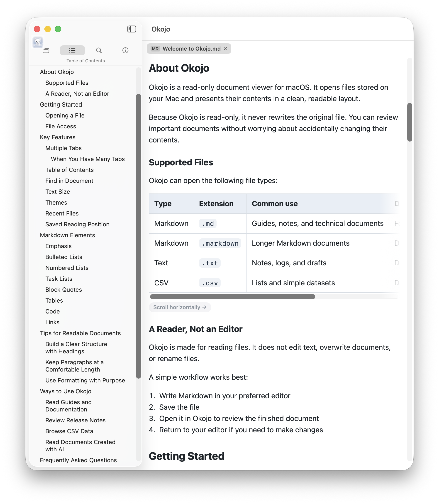The width and height of the screenshot is (439, 504).
Task: Open the search sidebar tab
Action: 99,51
